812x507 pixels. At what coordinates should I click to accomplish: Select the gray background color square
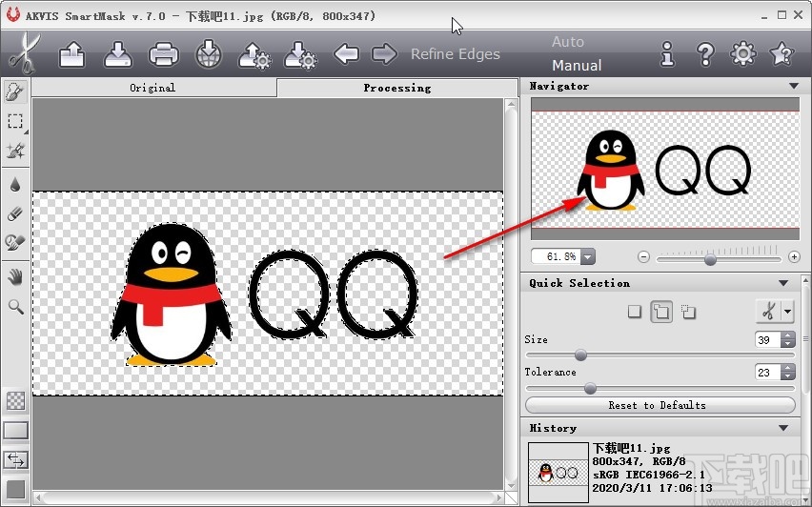[15, 490]
